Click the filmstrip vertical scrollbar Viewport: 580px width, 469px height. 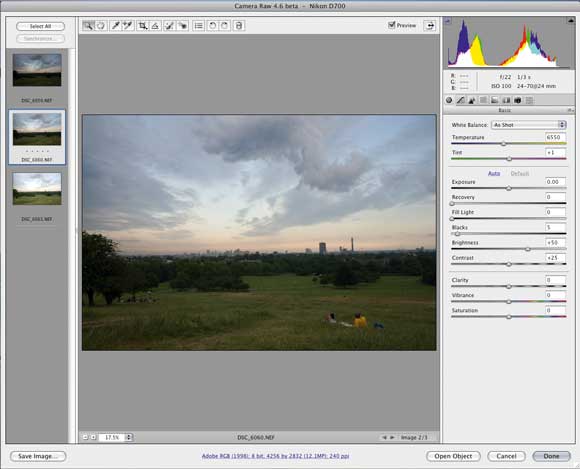72,246
